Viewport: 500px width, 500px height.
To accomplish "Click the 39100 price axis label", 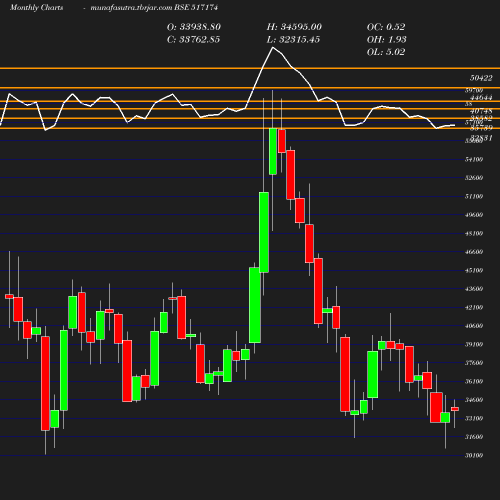I will 474,345.
